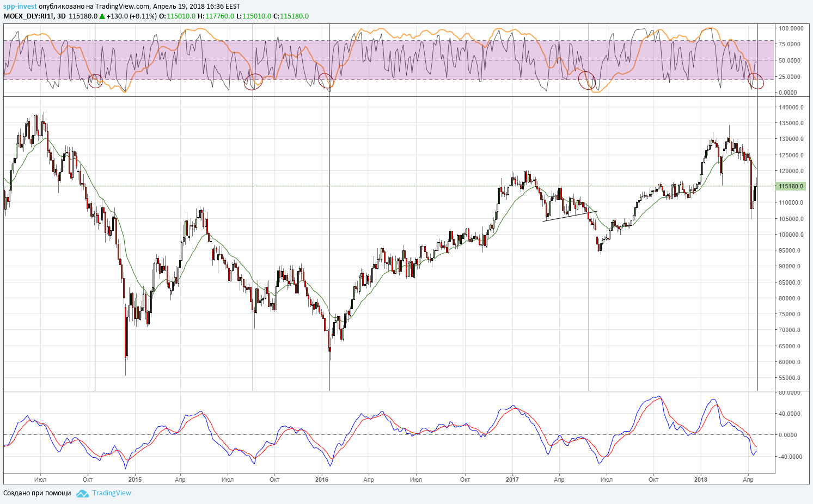Click the red circle before 2016 low
The width and height of the screenshot is (813, 504).
pyautogui.click(x=326, y=81)
